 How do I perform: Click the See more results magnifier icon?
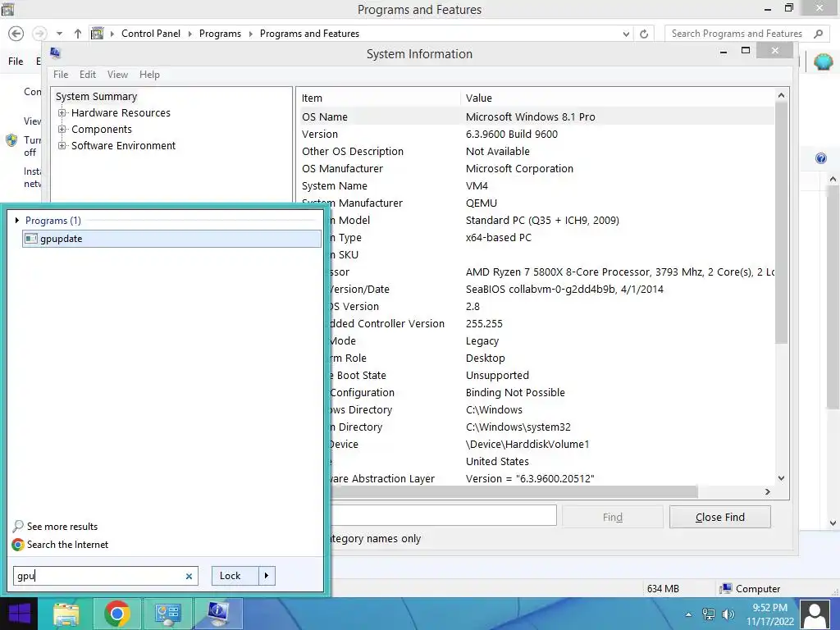(x=18, y=526)
